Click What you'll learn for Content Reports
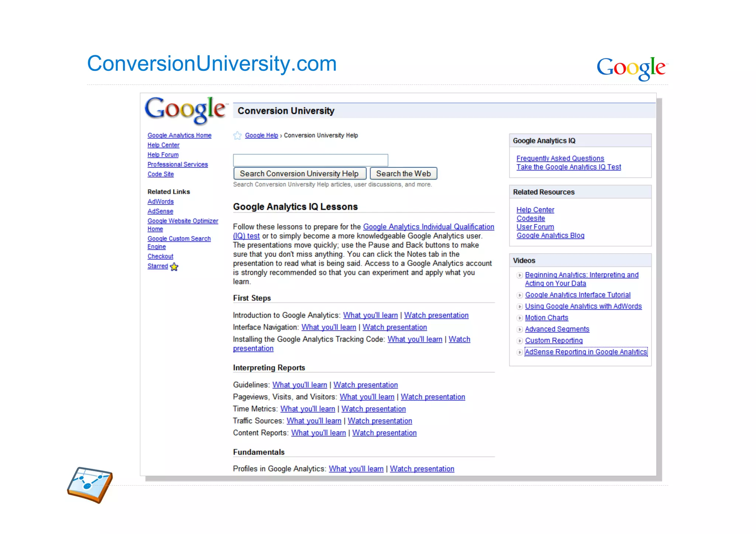Screen dimensions: 756x534 tap(319, 433)
